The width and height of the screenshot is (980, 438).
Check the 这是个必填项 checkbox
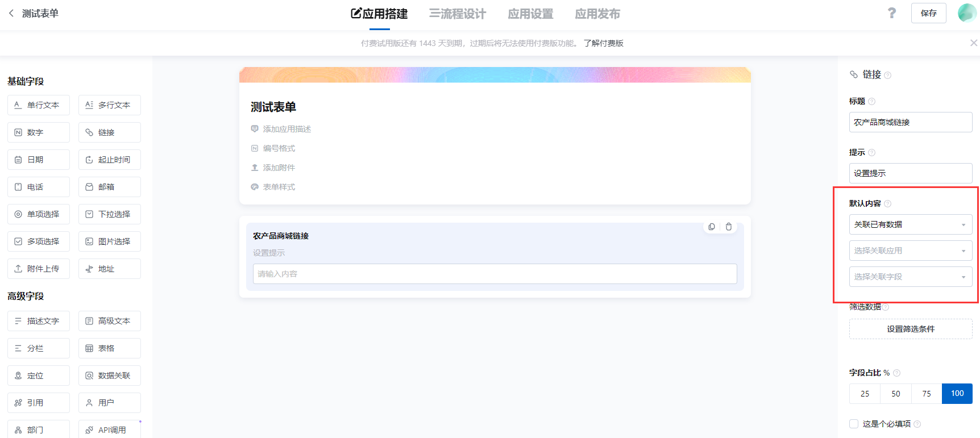point(854,424)
